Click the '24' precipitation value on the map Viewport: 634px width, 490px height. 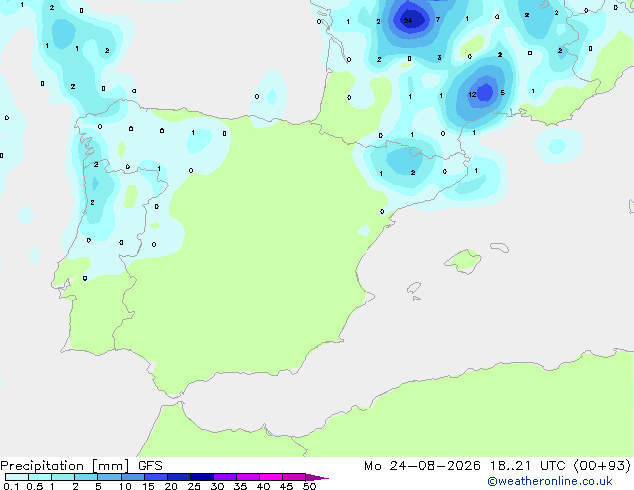pyautogui.click(x=408, y=20)
